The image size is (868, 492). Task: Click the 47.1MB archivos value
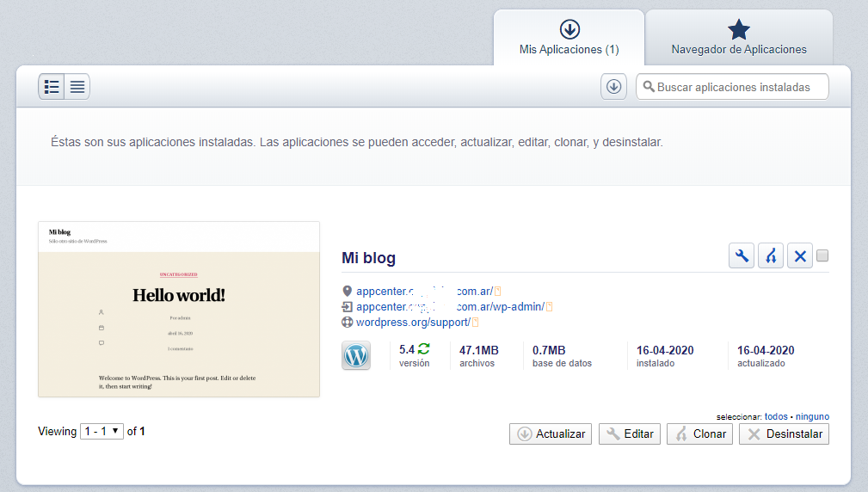(x=479, y=350)
